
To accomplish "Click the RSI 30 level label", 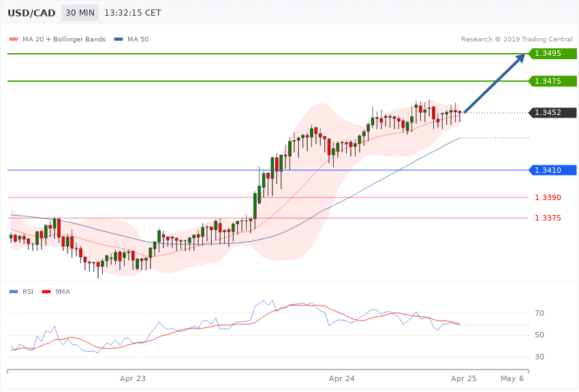I will [539, 357].
